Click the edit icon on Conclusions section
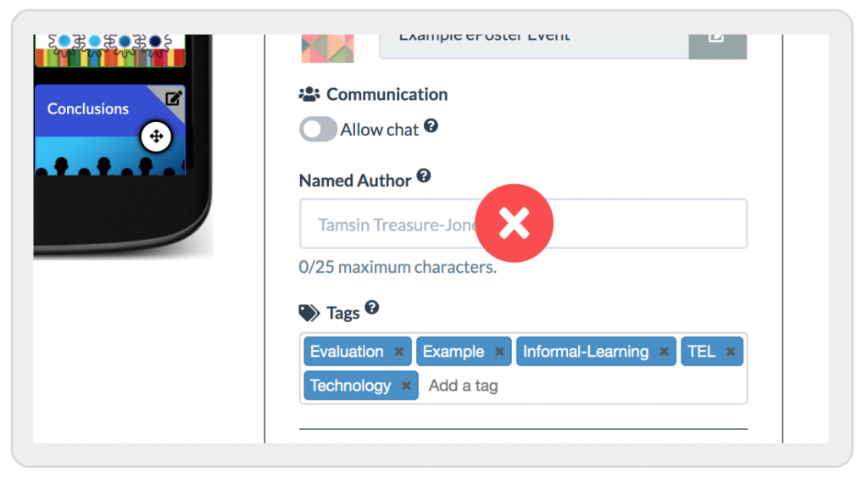The height and width of the screenshot is (478, 868). [x=173, y=98]
